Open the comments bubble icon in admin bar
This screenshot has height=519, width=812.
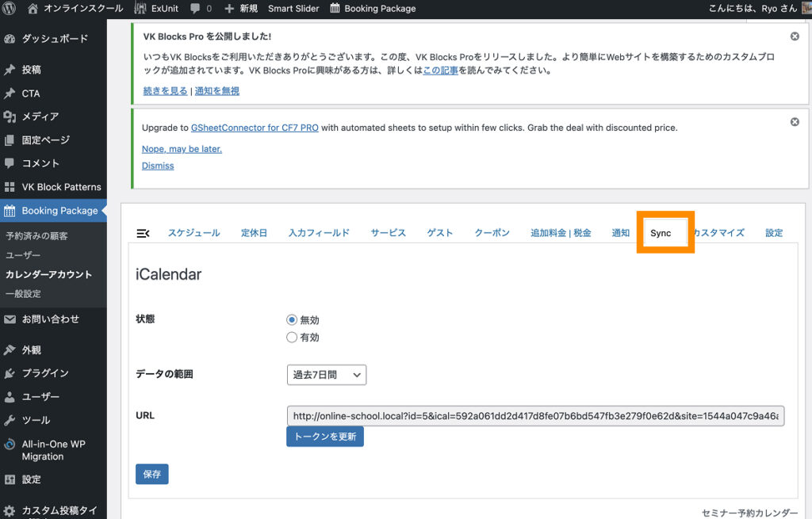coord(193,9)
